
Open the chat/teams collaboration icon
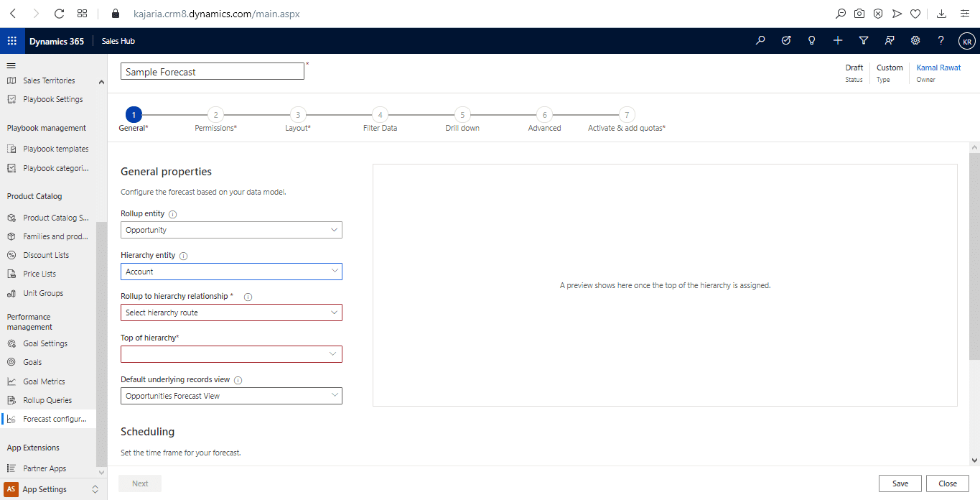click(890, 41)
